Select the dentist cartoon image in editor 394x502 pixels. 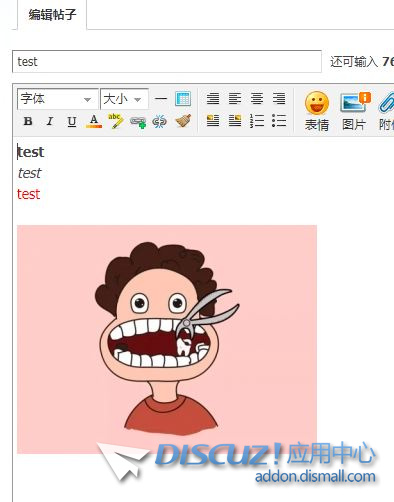[x=167, y=339]
